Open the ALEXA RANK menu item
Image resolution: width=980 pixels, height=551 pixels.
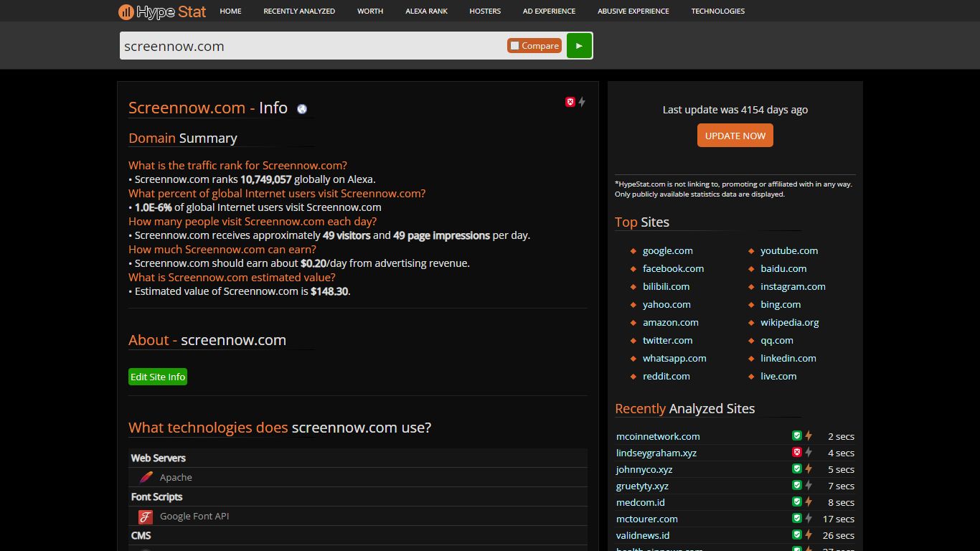coord(426,11)
